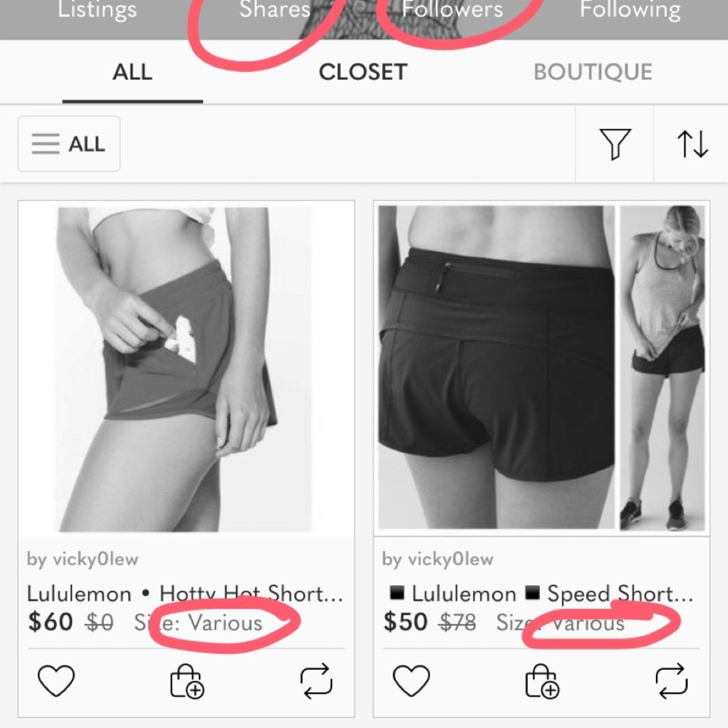The height and width of the screenshot is (728, 728).
Task: Open the Hotty Hot Short product image
Action: coord(186,369)
